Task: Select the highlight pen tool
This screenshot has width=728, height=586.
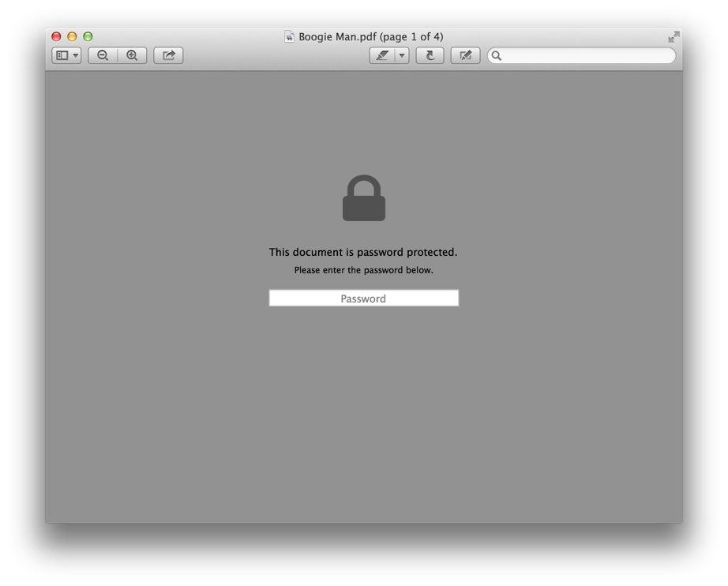Action: coord(382,56)
